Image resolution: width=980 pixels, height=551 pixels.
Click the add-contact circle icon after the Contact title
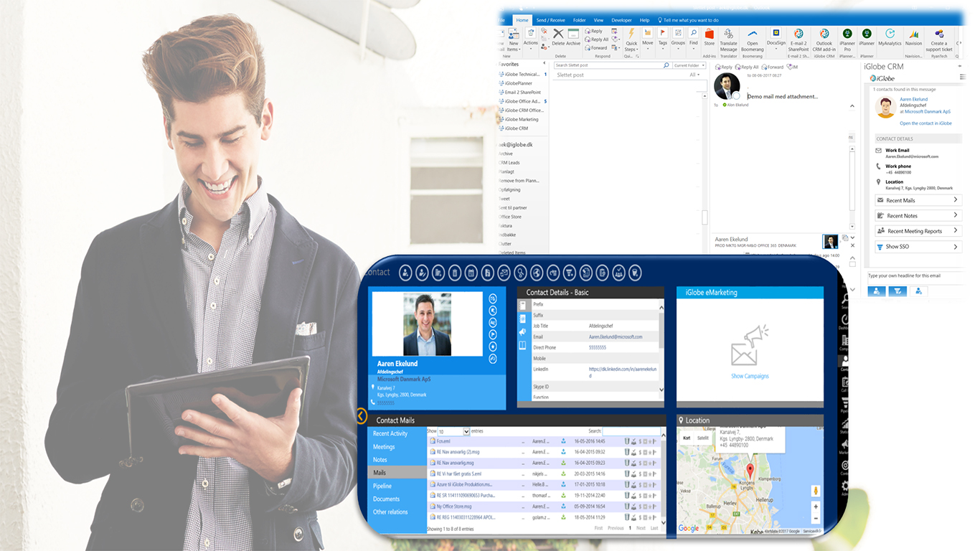[x=405, y=273]
